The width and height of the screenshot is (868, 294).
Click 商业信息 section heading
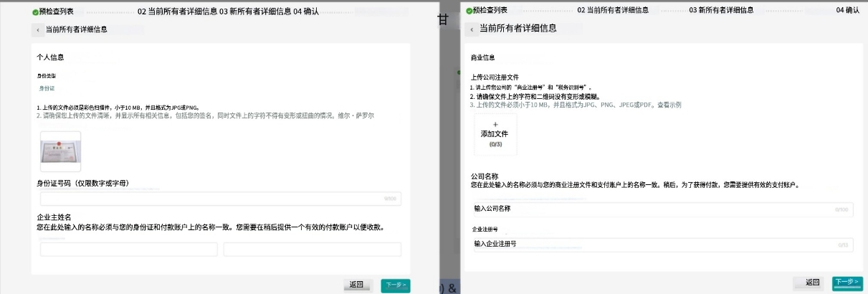click(x=482, y=57)
